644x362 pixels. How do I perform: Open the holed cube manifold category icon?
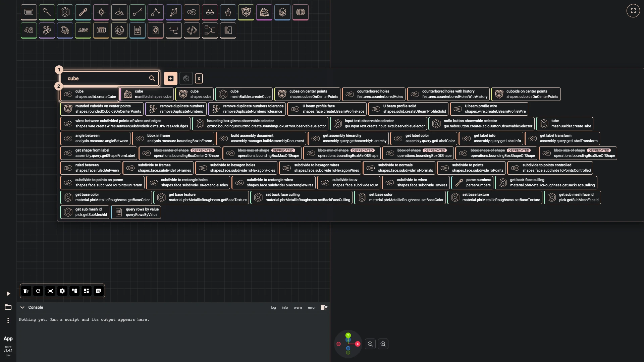pyautogui.click(x=264, y=12)
